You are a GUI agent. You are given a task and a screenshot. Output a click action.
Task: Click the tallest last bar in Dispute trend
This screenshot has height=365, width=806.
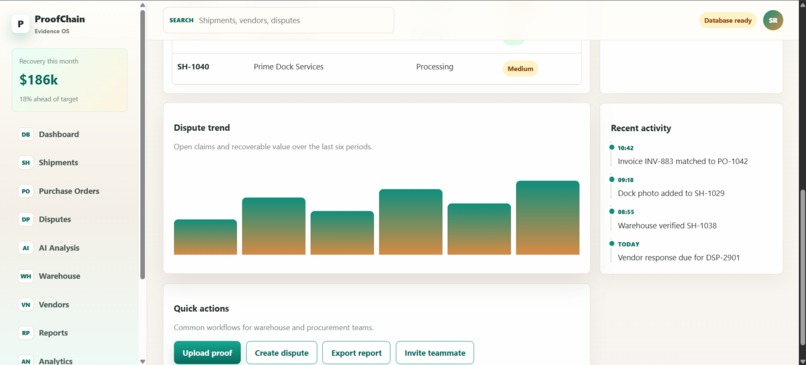pos(547,217)
